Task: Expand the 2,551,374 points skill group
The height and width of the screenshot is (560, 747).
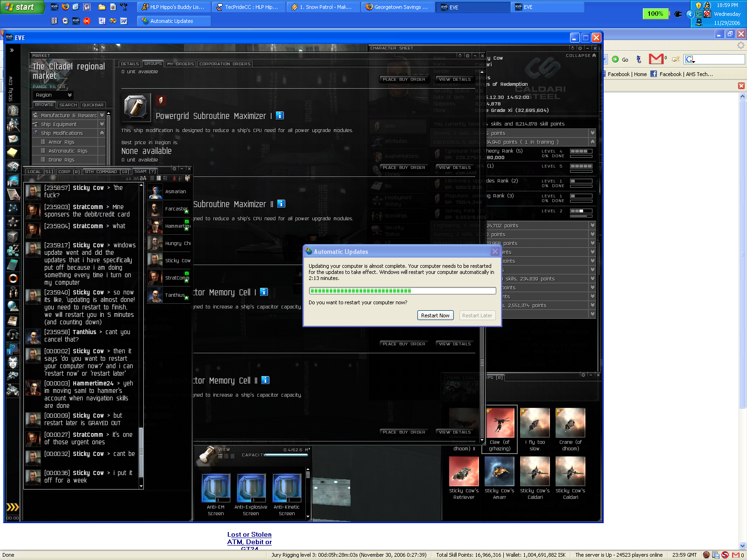Action: click(x=592, y=305)
